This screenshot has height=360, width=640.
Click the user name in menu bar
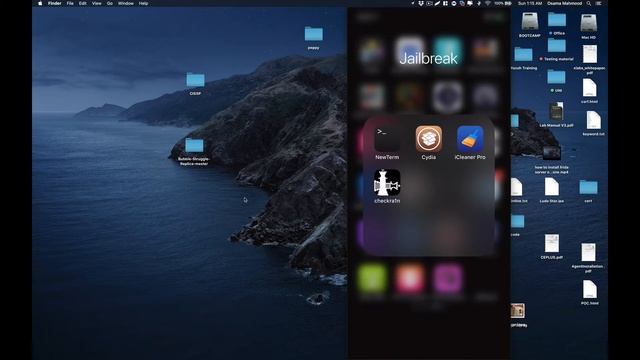pos(564,3)
